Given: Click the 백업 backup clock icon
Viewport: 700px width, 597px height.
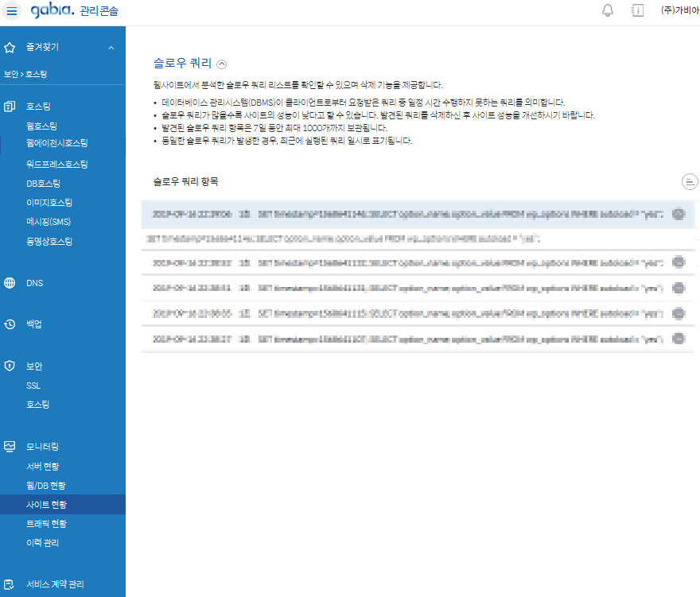Looking at the screenshot, I should (10, 324).
